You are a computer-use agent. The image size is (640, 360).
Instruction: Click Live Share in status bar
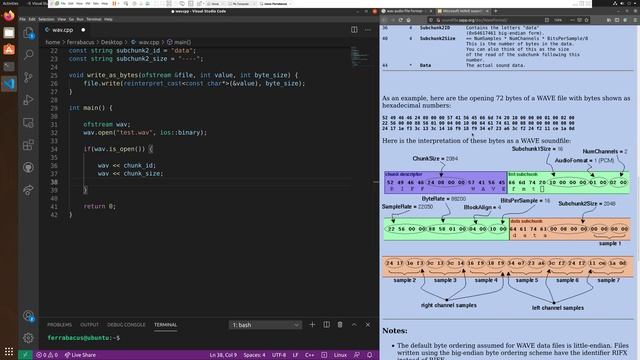80,355
